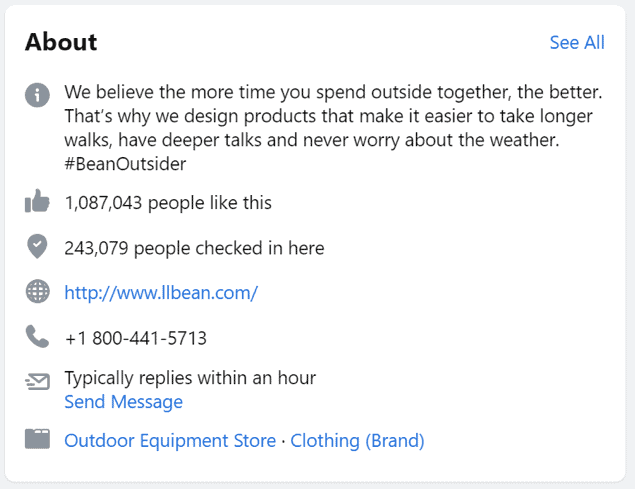
Task: Click the phone number +1 800-441-5713
Action: 136,338
